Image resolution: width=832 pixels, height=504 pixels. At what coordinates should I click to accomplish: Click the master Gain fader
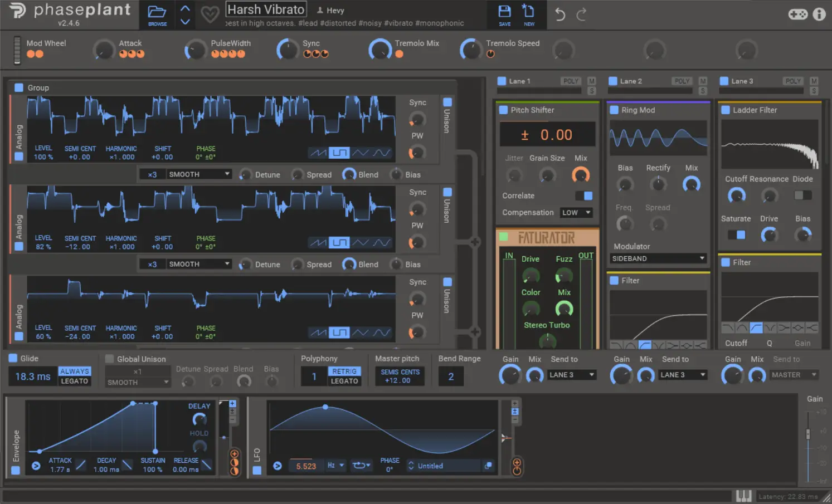(x=808, y=434)
